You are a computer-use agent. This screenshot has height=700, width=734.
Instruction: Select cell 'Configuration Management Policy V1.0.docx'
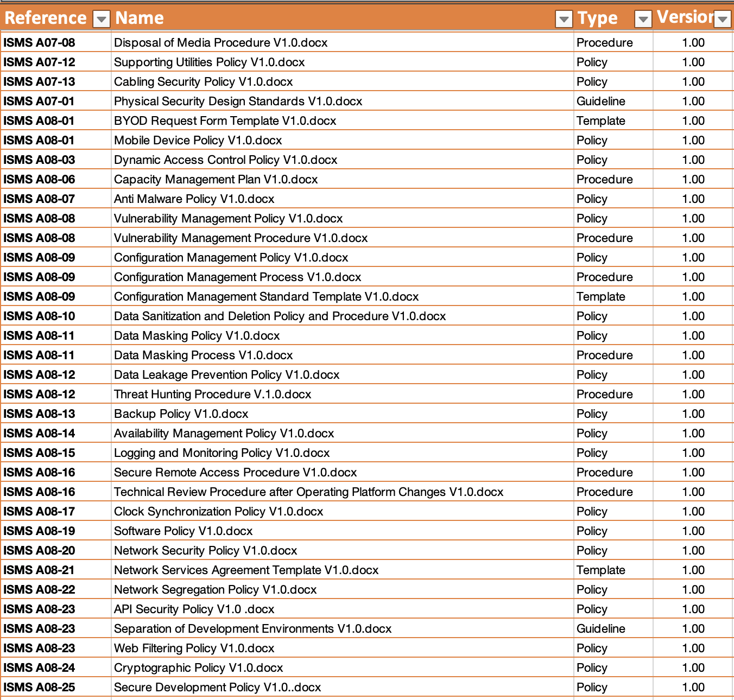[x=343, y=257]
